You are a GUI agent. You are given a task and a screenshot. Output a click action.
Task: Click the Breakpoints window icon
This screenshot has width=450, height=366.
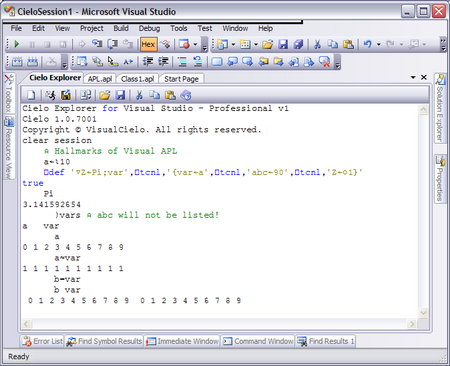point(184,44)
